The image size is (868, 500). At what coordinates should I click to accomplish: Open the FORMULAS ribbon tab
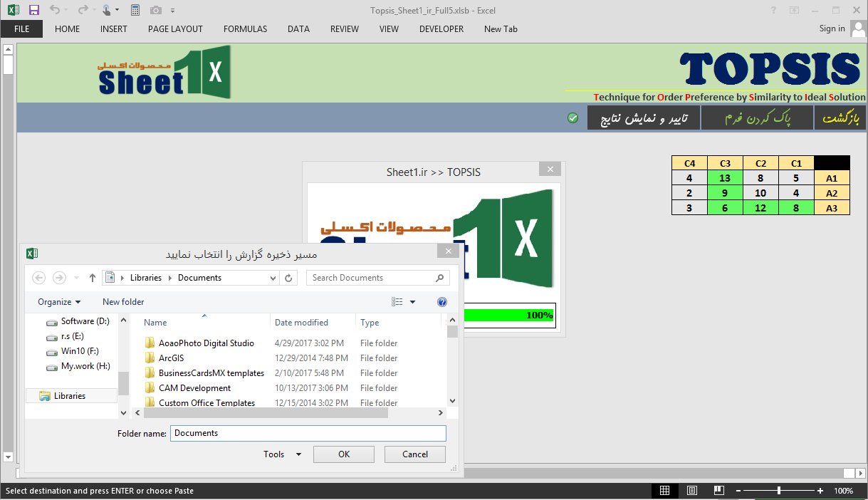click(245, 29)
